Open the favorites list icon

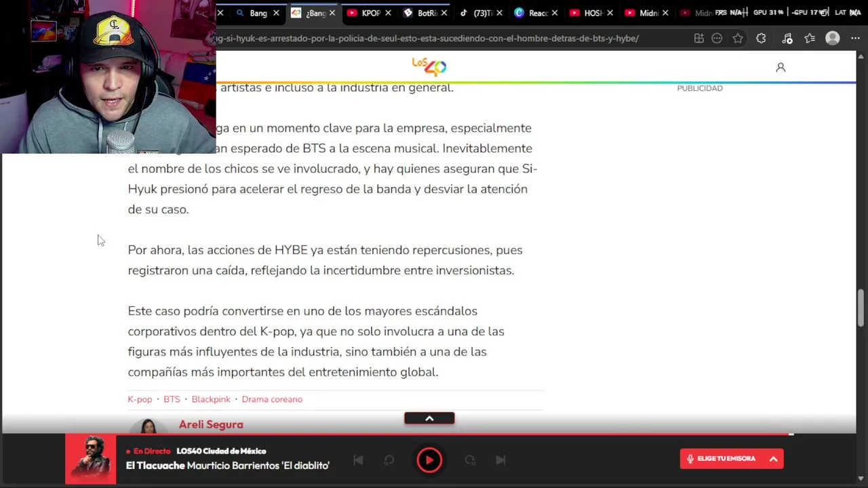pyautogui.click(x=810, y=39)
